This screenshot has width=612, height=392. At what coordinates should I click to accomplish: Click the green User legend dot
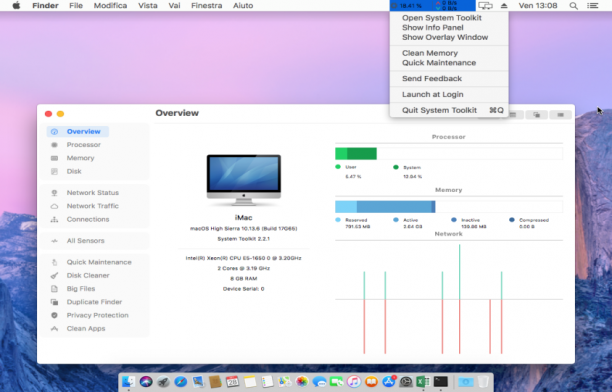pyautogui.click(x=338, y=167)
